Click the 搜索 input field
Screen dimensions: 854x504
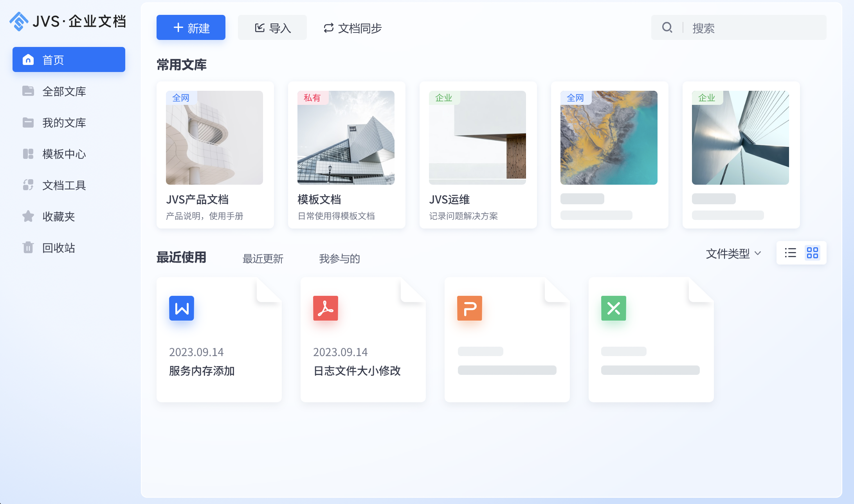[x=739, y=27]
